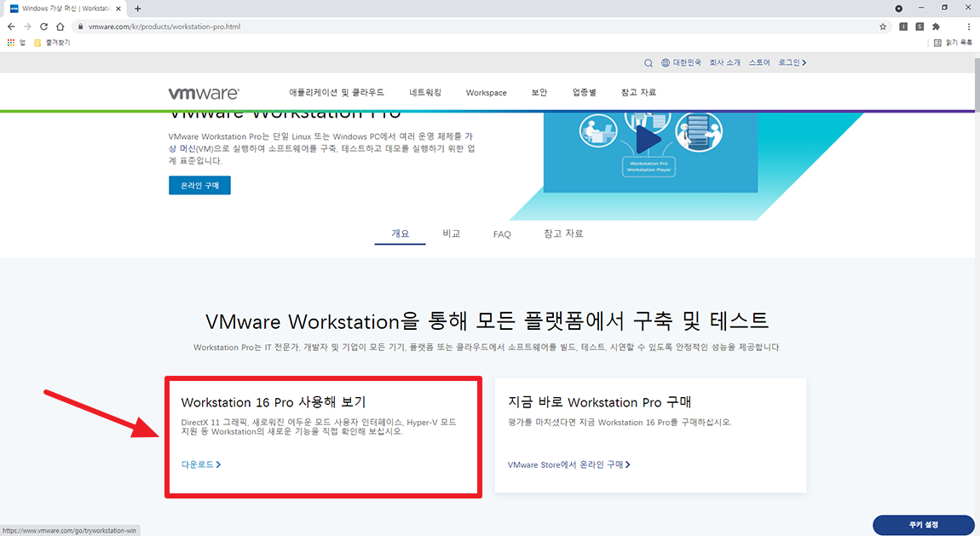This screenshot has height=536, width=980.
Task: Open the 네트워킹 menu
Action: click(x=425, y=92)
